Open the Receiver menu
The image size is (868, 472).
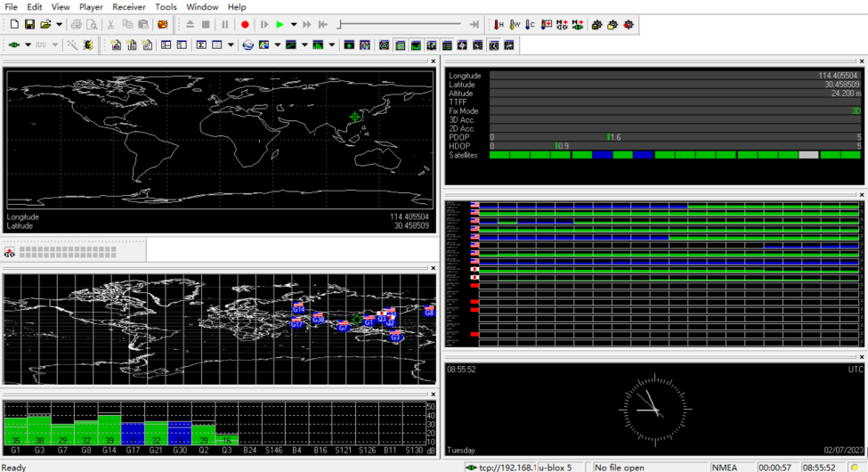tap(129, 7)
